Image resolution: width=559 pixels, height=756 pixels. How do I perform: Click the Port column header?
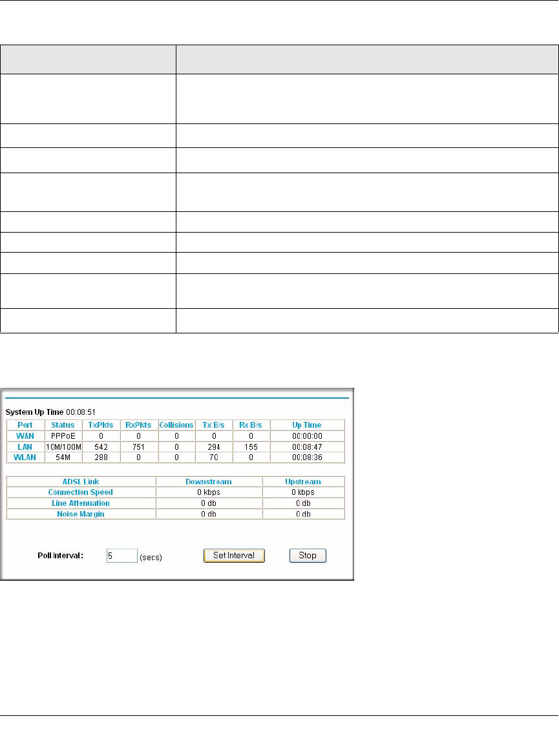[25, 425]
